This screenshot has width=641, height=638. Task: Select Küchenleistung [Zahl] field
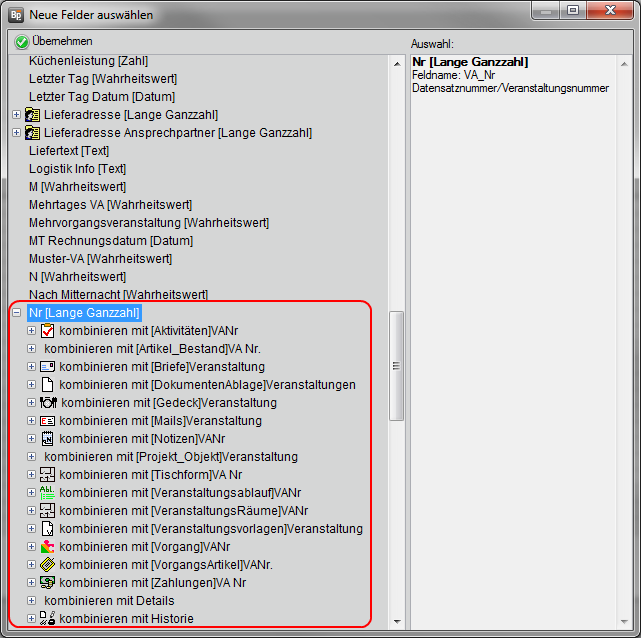tap(88, 61)
